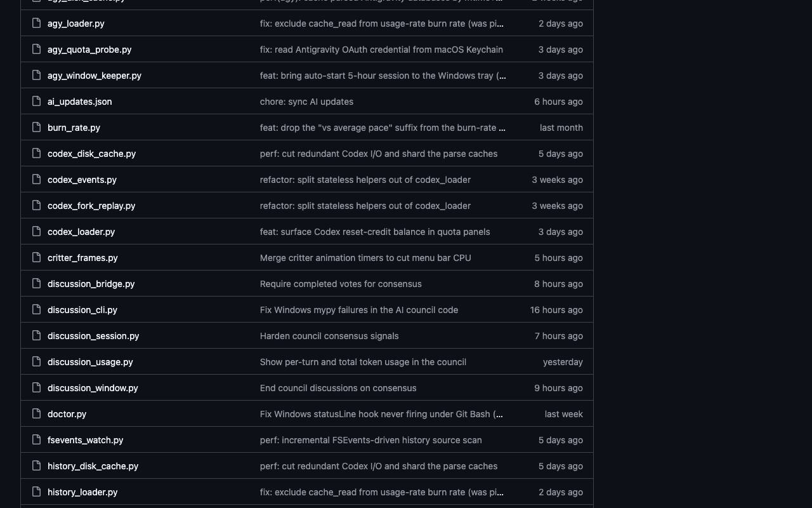Open history_loader.py file
The width and height of the screenshot is (812, 508).
pos(82,492)
